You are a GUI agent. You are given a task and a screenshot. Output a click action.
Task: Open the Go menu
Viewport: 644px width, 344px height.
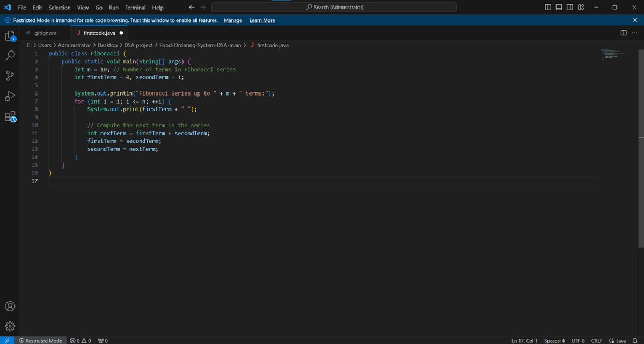point(99,8)
